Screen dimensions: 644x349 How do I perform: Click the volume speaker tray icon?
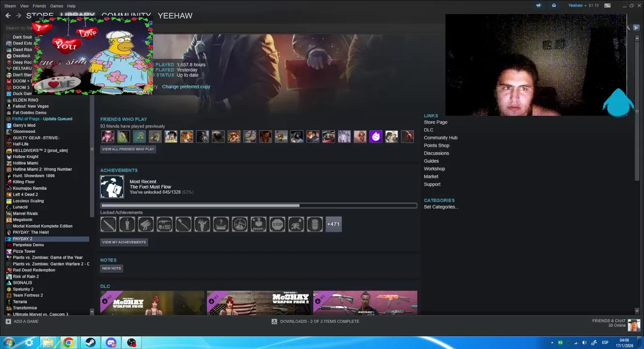click(x=584, y=343)
